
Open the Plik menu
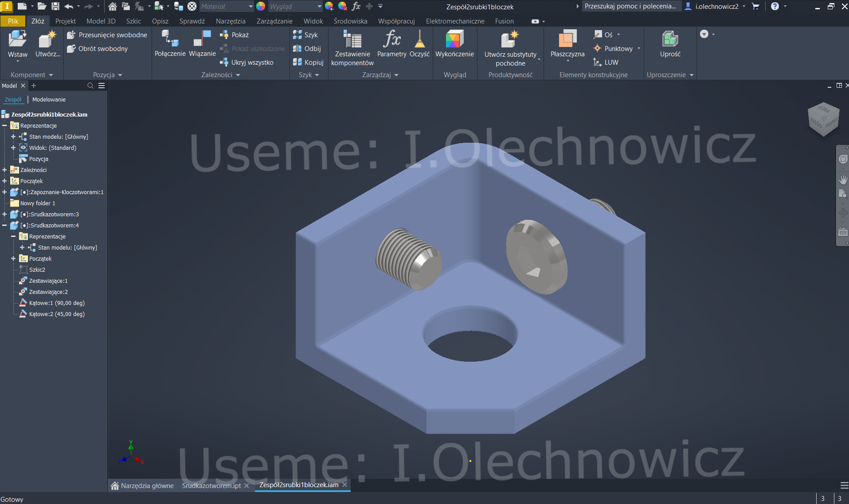coord(13,21)
